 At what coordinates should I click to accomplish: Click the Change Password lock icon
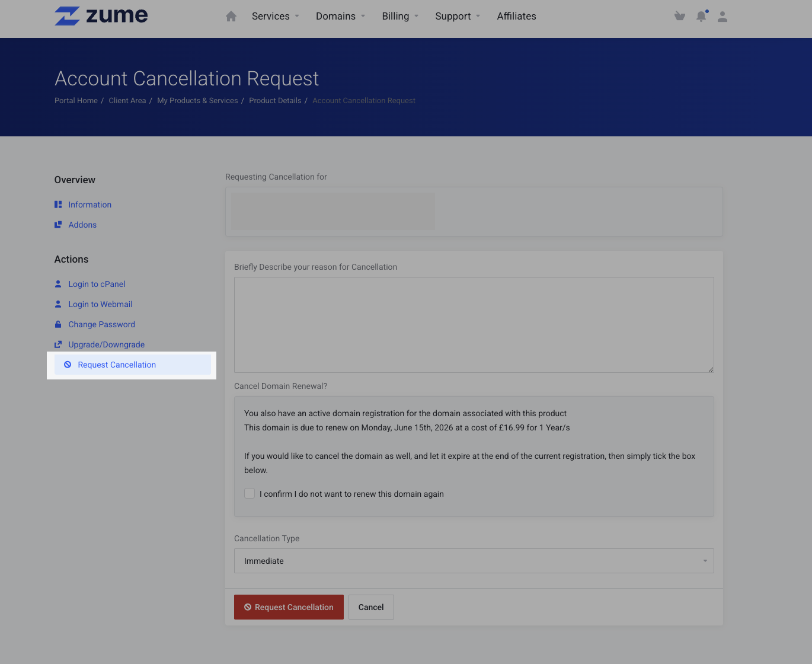[x=58, y=324]
